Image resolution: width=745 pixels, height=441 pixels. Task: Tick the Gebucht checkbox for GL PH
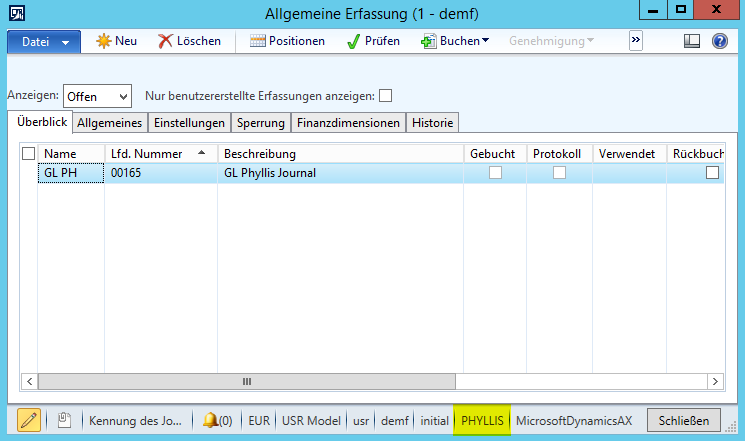point(495,173)
